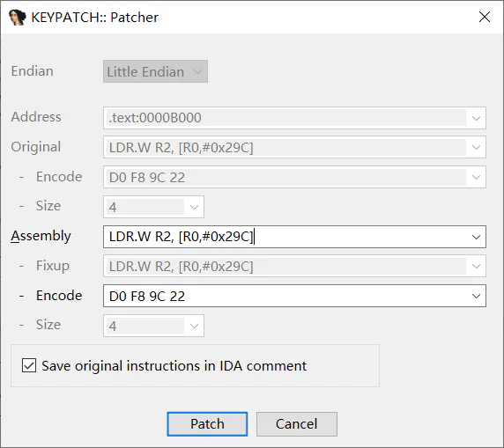
Task: Open the Fixup dropdown arrow
Action: pyautogui.click(x=476, y=266)
